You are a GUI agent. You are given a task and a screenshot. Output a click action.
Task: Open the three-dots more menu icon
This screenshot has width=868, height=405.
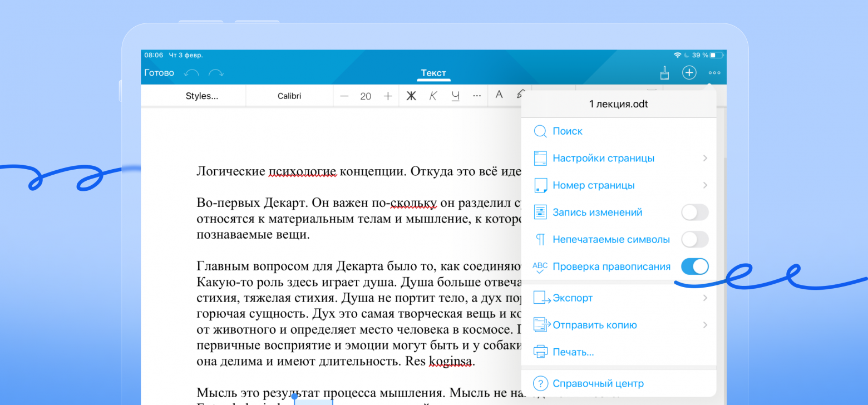click(x=714, y=73)
